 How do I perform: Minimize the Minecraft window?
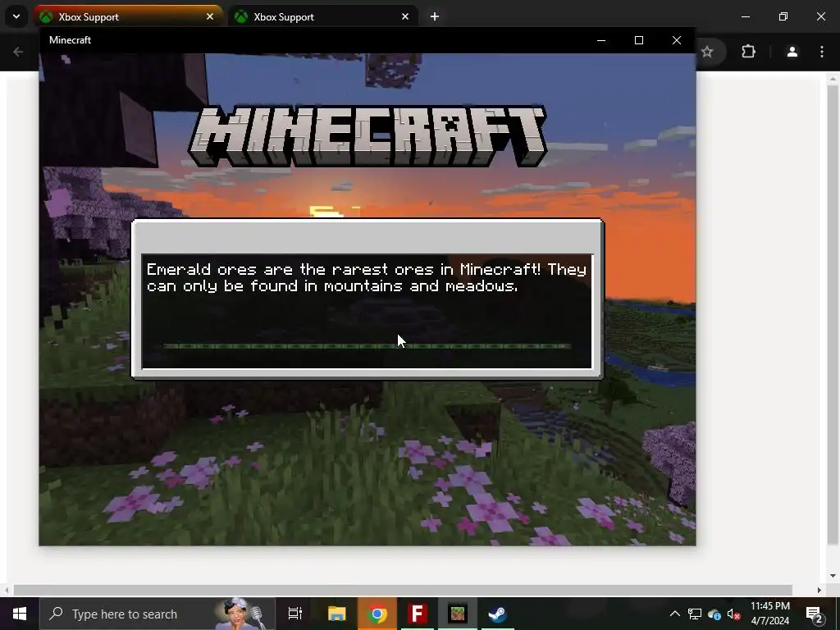click(601, 40)
